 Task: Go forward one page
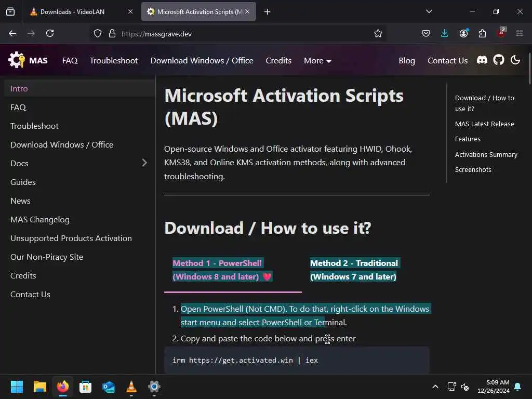[31, 34]
